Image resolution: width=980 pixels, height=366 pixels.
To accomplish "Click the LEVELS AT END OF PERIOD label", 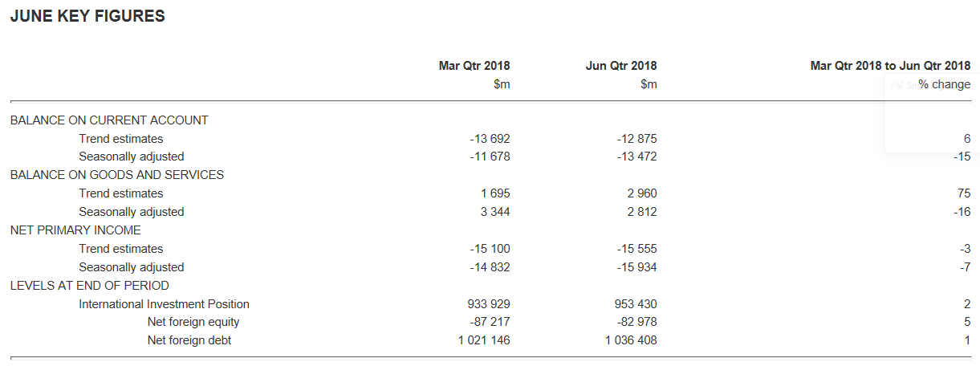I will (90, 286).
